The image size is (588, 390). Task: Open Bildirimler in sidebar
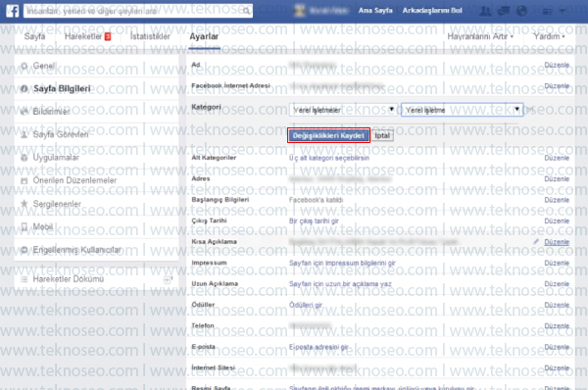point(96,112)
